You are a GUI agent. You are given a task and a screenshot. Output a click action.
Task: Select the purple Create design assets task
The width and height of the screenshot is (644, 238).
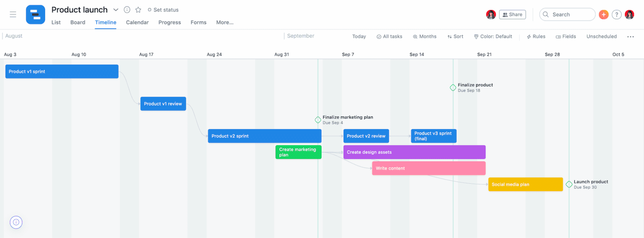pos(414,152)
